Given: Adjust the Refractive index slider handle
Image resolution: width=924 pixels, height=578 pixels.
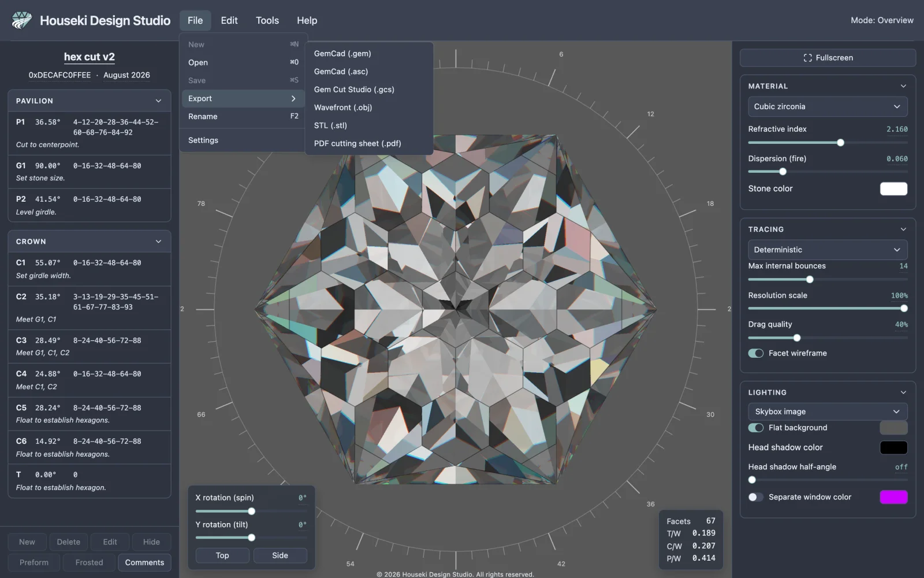Looking at the screenshot, I should point(840,143).
